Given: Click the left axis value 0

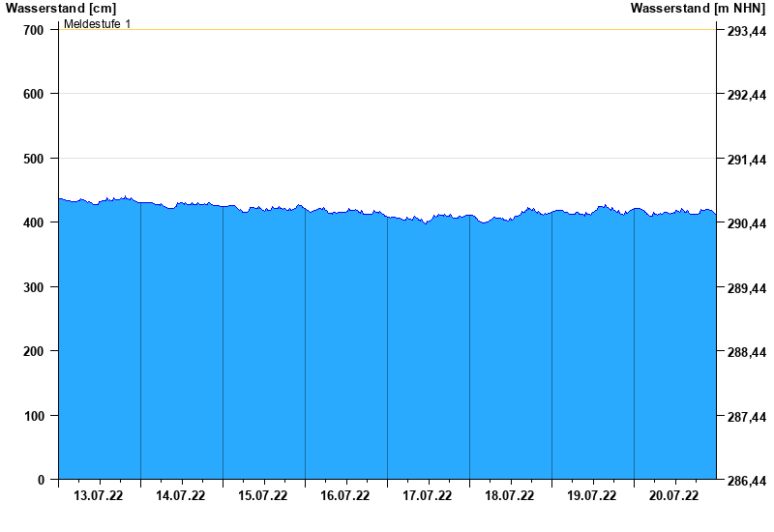Looking at the screenshot, I should (x=41, y=480).
